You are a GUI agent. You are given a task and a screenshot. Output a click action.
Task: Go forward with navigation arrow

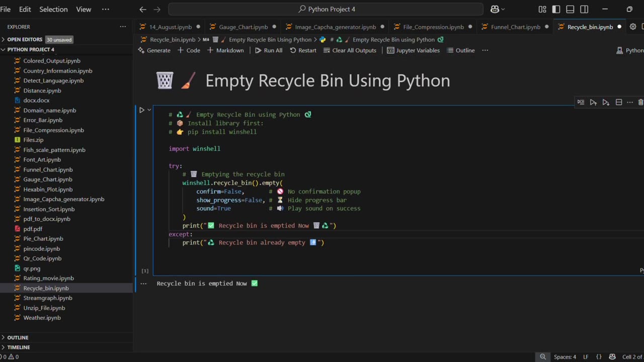(x=157, y=9)
